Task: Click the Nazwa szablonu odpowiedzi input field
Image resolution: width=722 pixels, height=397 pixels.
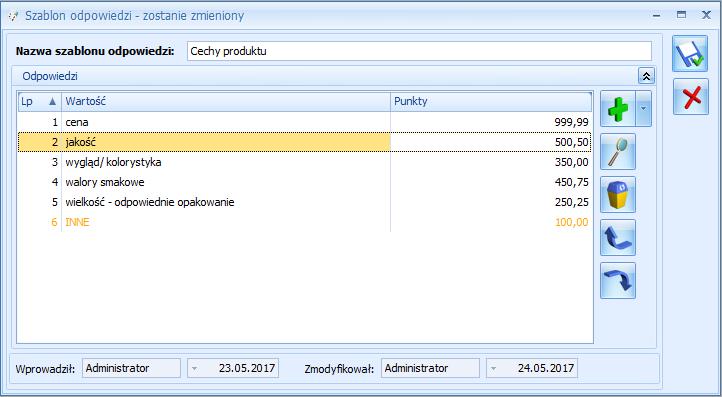Action: click(419, 51)
